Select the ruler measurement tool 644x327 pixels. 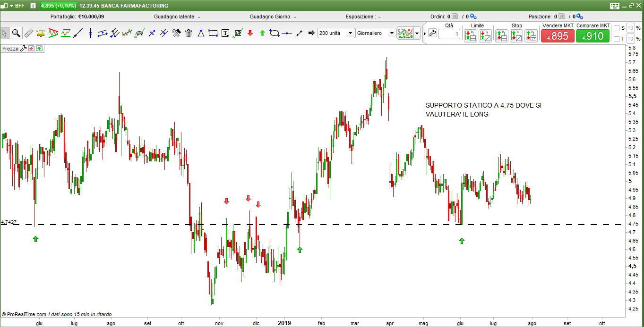click(x=28, y=33)
